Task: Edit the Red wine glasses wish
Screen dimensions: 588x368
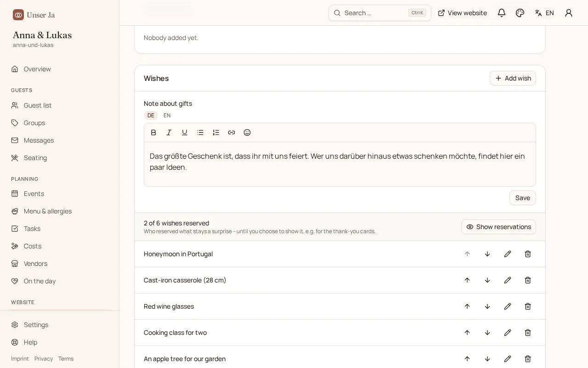Action: [x=508, y=306]
